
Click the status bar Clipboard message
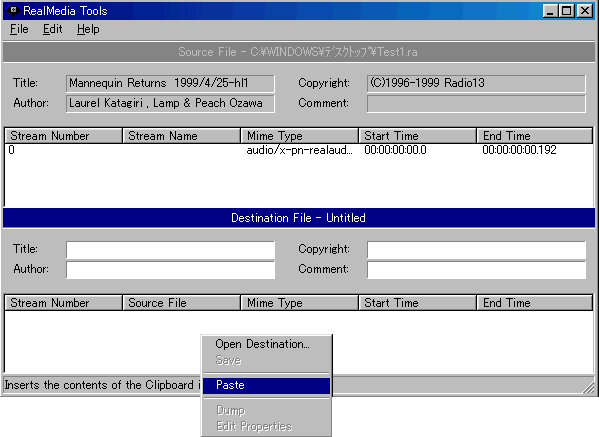click(x=102, y=385)
